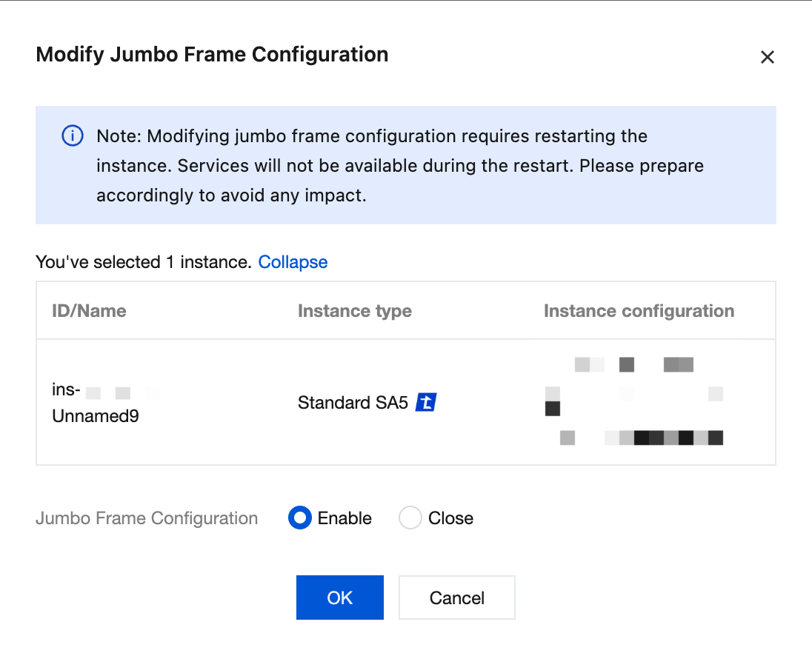Select the Enable radio button

(x=300, y=518)
